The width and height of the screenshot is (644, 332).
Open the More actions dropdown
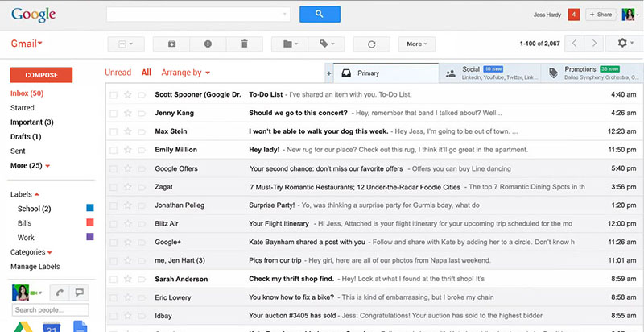click(417, 44)
